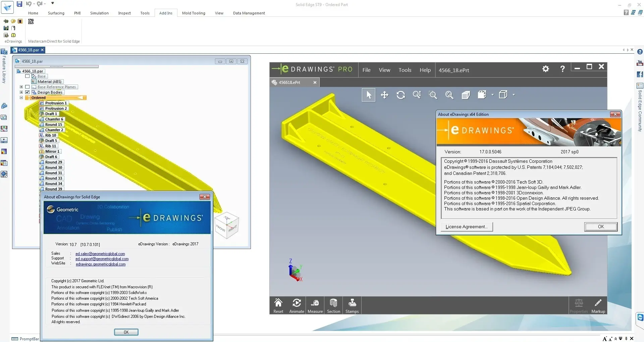The height and width of the screenshot is (342, 644).
Task: Select Mirror 1 in the feature tree
Action: point(50,151)
